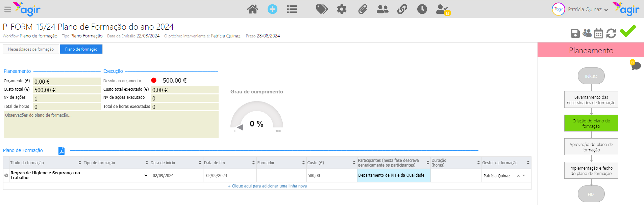Expand the Tipo de formação dropdown in row
This screenshot has height=205, width=644.
[x=146, y=175]
